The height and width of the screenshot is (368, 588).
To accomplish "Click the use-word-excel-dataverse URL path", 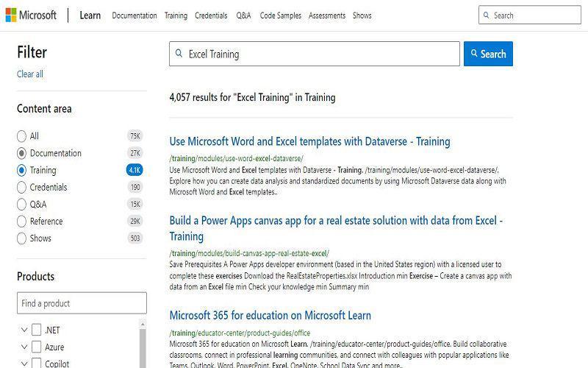I will click(236, 158).
